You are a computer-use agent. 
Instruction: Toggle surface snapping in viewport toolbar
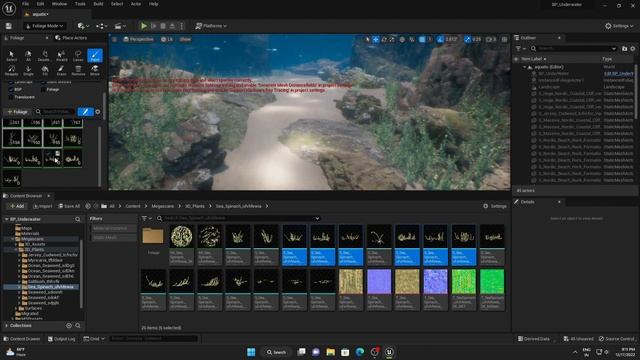[x=412, y=39]
